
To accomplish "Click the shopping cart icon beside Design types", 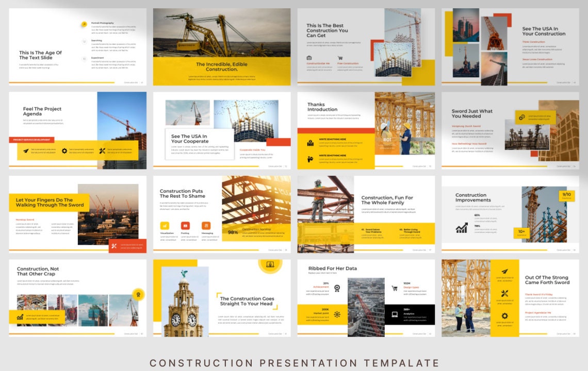I will point(395,288).
